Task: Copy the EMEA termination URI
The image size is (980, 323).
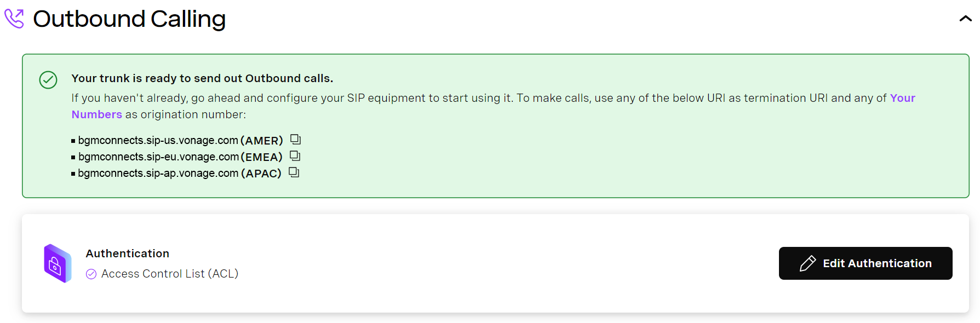Action: (x=295, y=156)
